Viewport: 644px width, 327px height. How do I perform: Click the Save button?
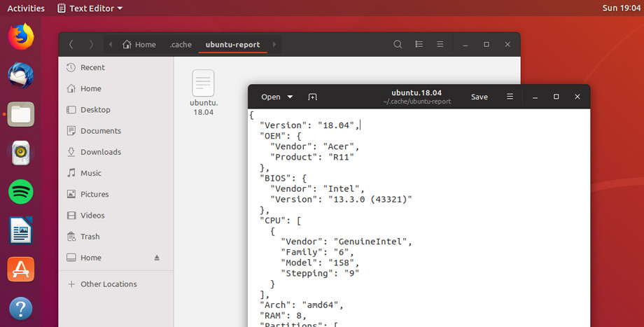[479, 97]
